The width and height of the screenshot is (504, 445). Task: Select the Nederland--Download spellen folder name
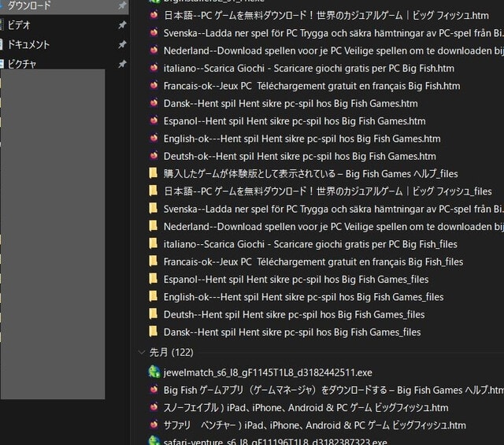tap(334, 226)
